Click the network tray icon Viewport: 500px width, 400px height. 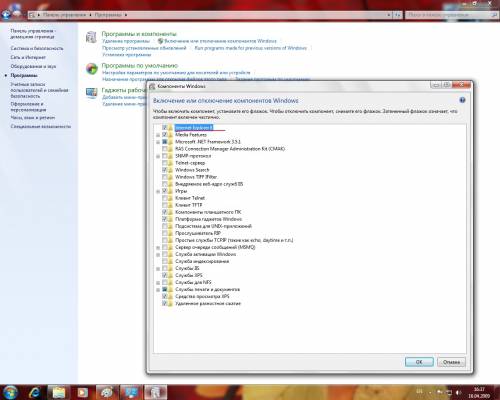coord(449,393)
